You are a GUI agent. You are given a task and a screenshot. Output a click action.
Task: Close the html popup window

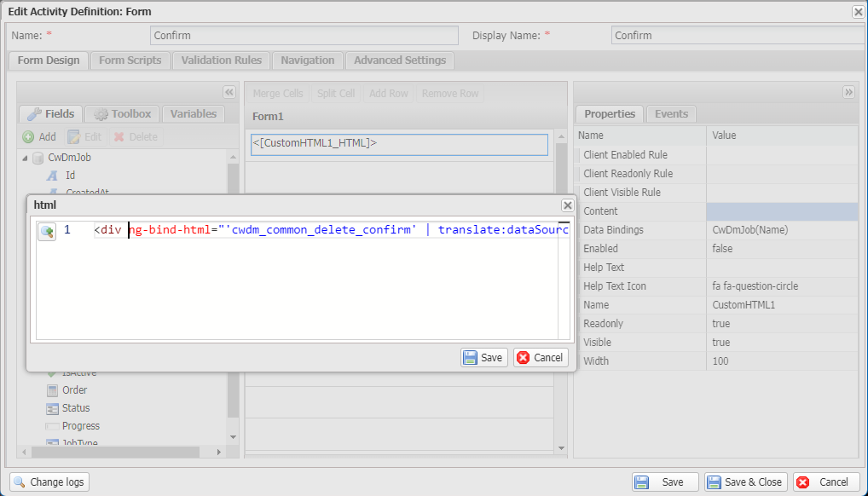coord(567,205)
